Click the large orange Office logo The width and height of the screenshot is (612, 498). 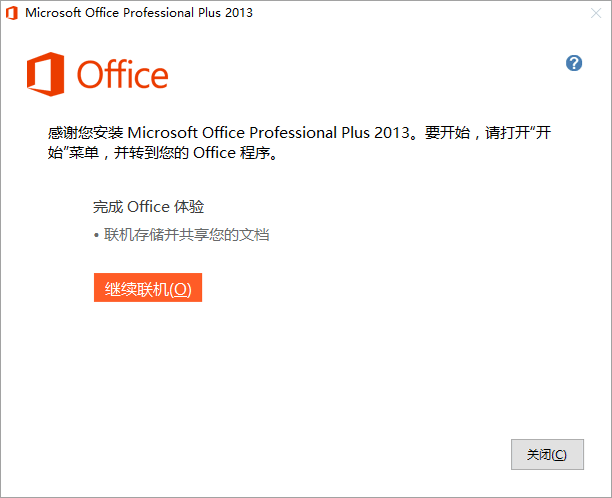(98, 74)
